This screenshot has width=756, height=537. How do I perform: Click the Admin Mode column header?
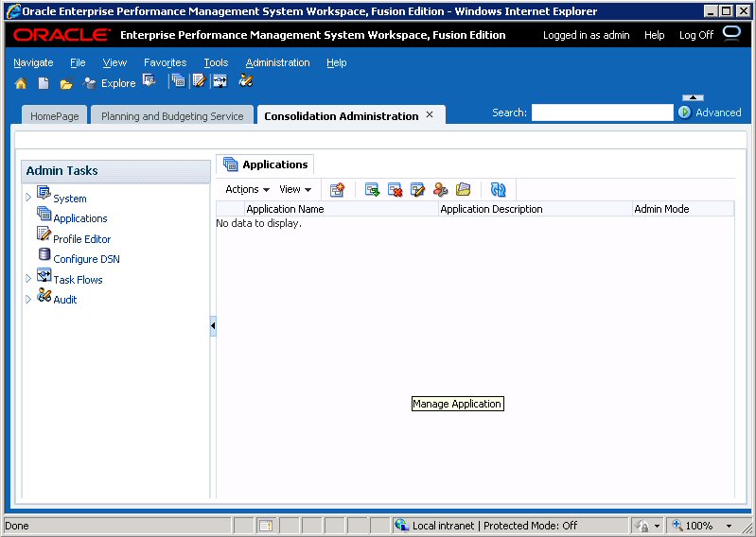[683, 209]
